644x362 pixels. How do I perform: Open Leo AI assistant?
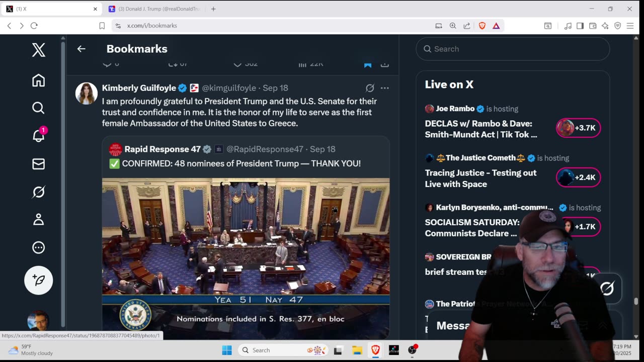(605, 26)
